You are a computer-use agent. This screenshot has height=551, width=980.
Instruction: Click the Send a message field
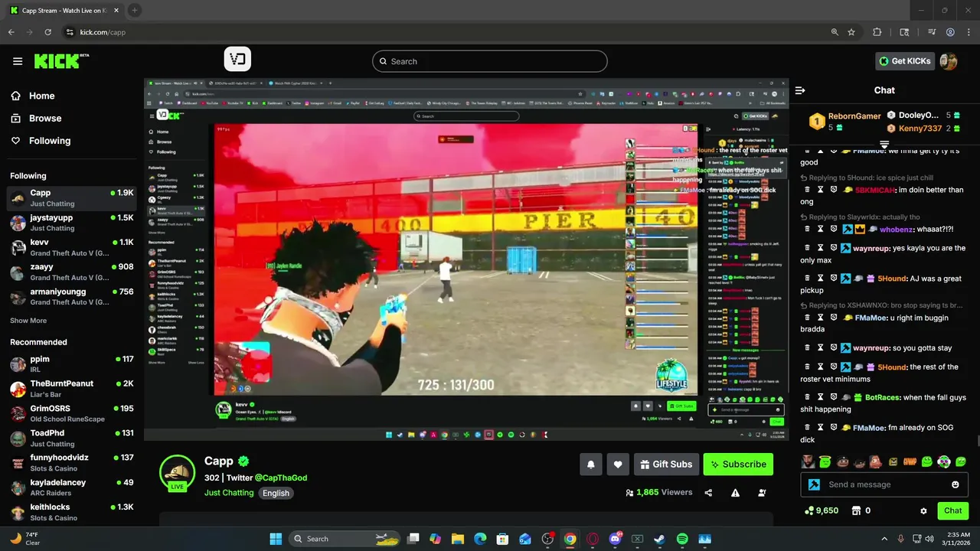tap(884, 484)
